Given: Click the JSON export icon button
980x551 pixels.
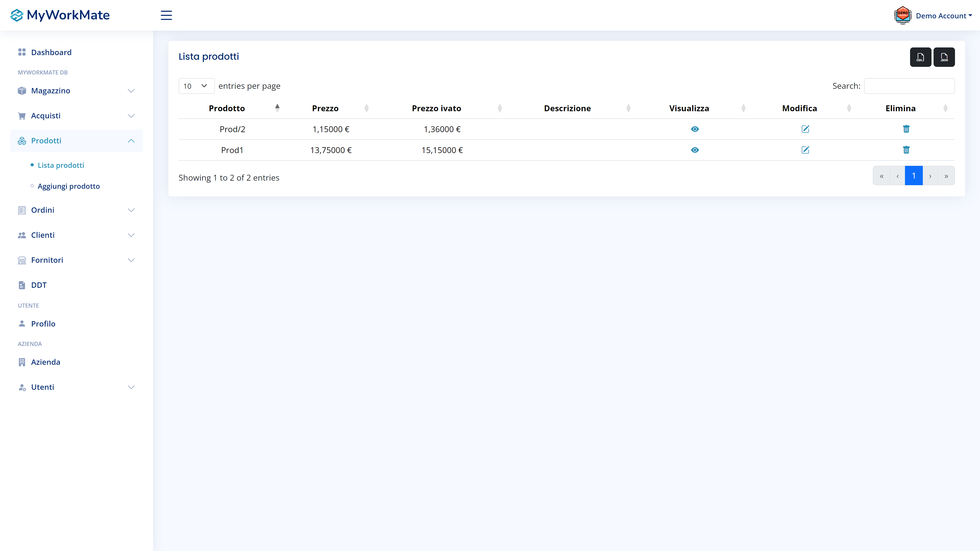Looking at the screenshot, I should [x=944, y=57].
